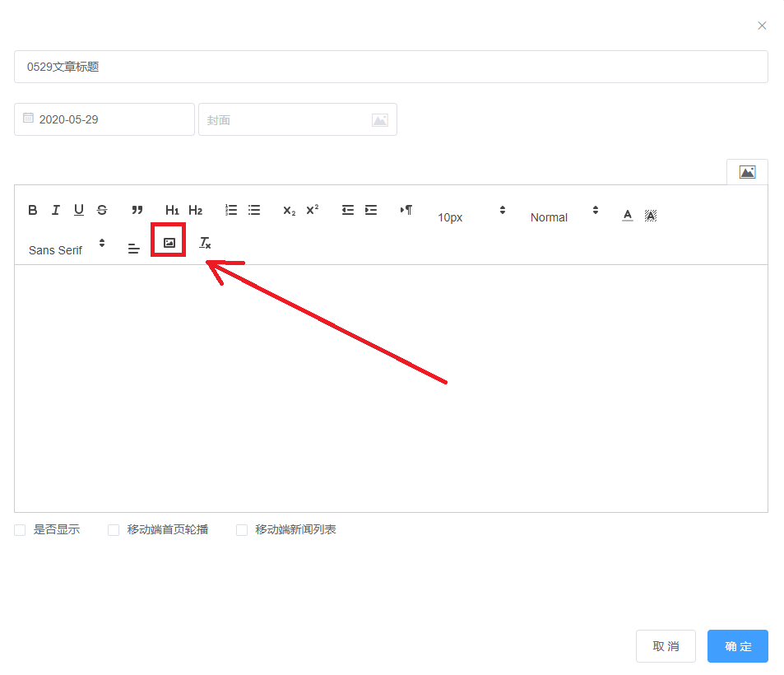This screenshot has width=784, height=675.
Task: Click the 封面 cover input field
Action: coord(298,119)
